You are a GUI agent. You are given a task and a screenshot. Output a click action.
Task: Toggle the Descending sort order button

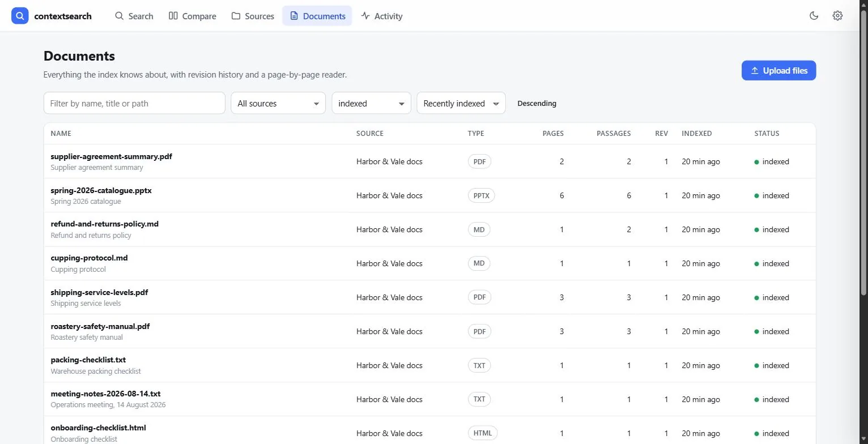[537, 103]
